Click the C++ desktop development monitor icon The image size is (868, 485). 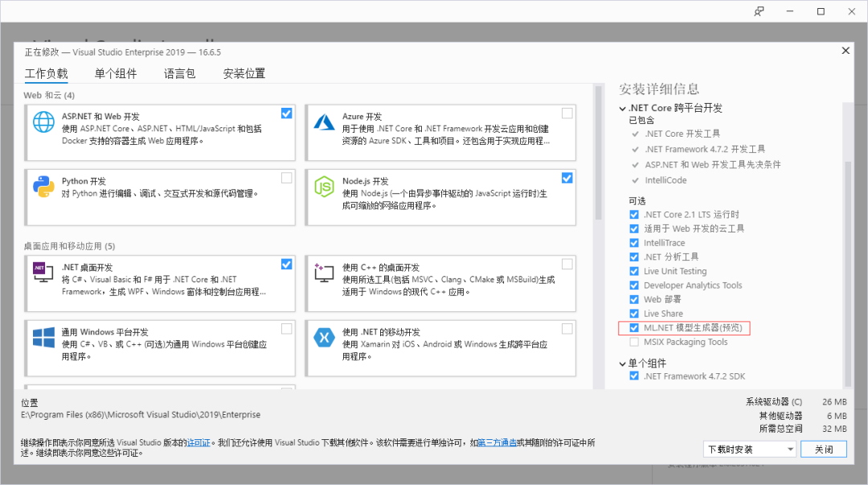point(325,272)
